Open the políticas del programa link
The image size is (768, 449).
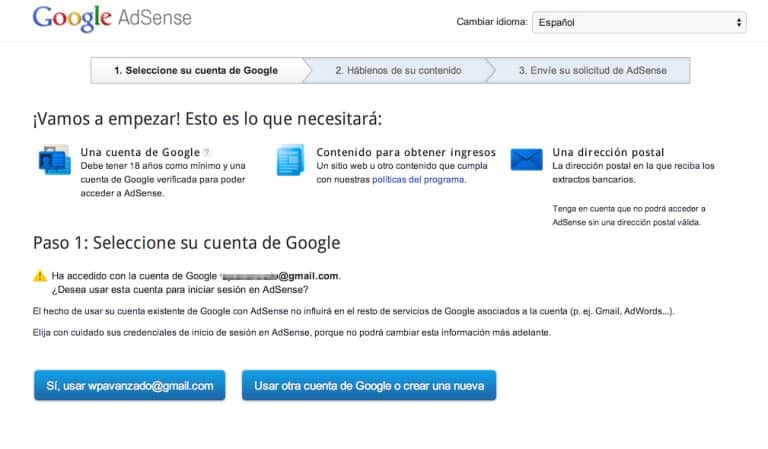click(418, 179)
